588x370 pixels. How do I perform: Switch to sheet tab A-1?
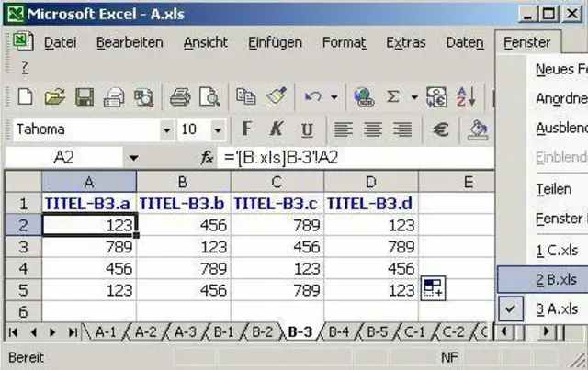tap(106, 332)
